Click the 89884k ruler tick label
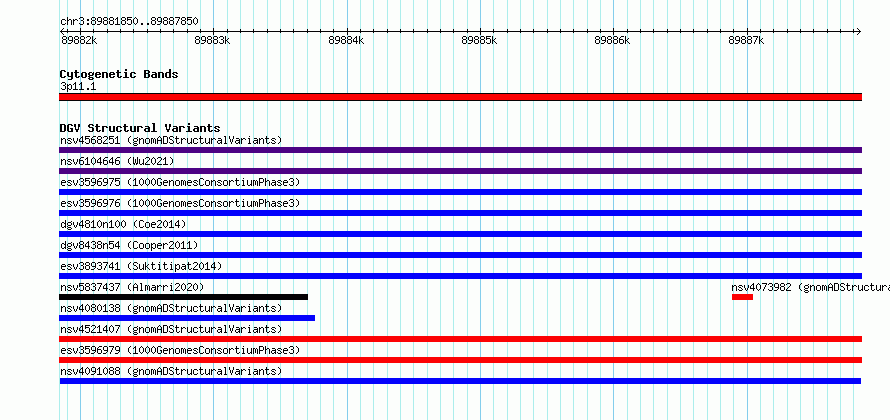The image size is (890, 420). 346,40
